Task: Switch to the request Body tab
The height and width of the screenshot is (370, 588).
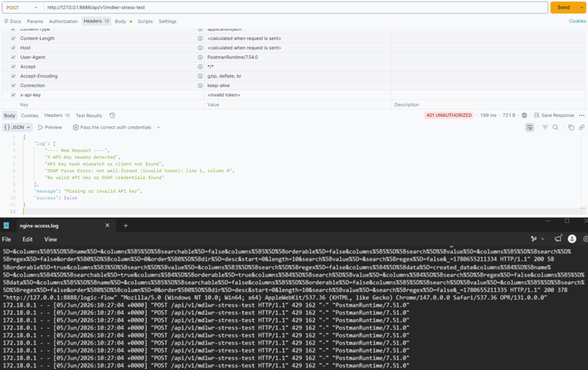Action: 123,21
